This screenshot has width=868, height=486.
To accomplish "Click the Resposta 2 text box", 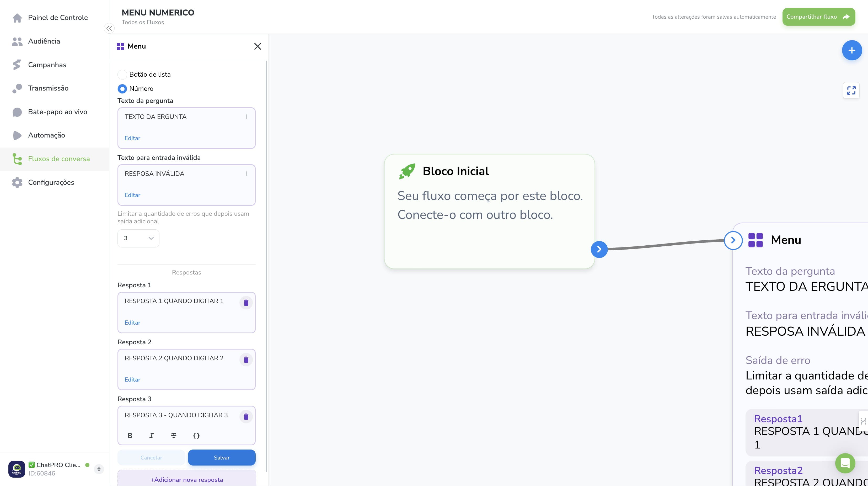I will coord(186,370).
